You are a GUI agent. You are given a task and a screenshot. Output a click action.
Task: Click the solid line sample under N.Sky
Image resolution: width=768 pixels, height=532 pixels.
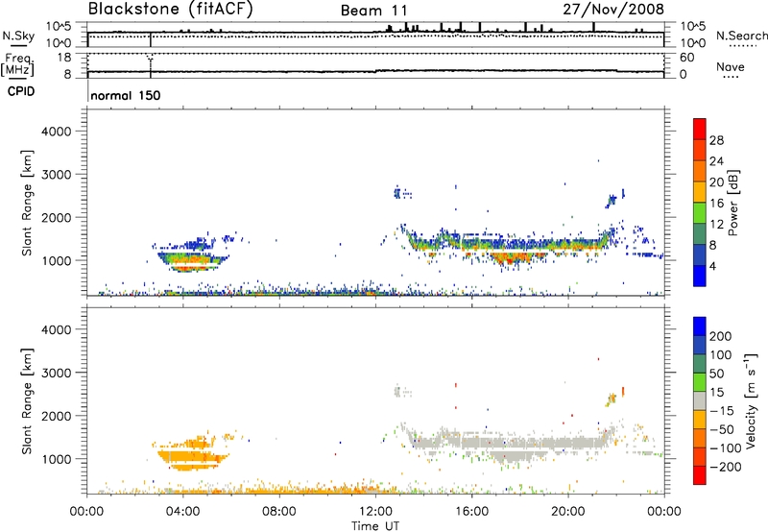pyautogui.click(x=18, y=45)
